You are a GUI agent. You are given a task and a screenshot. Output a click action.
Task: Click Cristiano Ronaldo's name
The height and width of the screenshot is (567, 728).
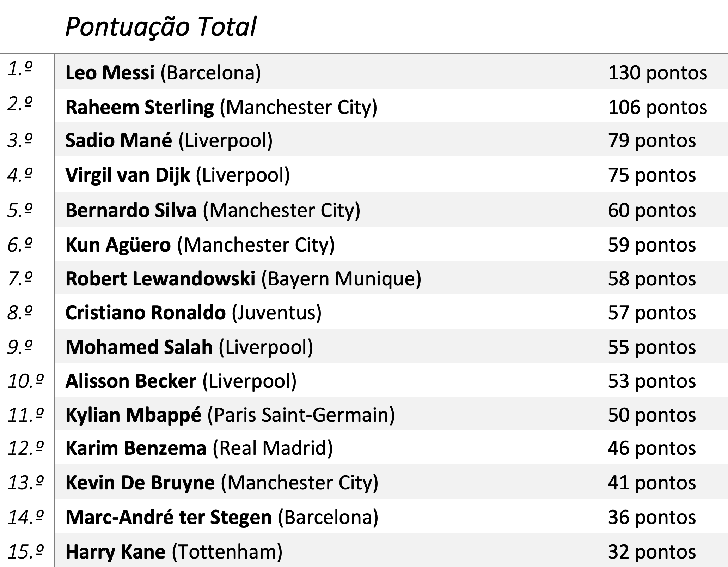point(145,313)
